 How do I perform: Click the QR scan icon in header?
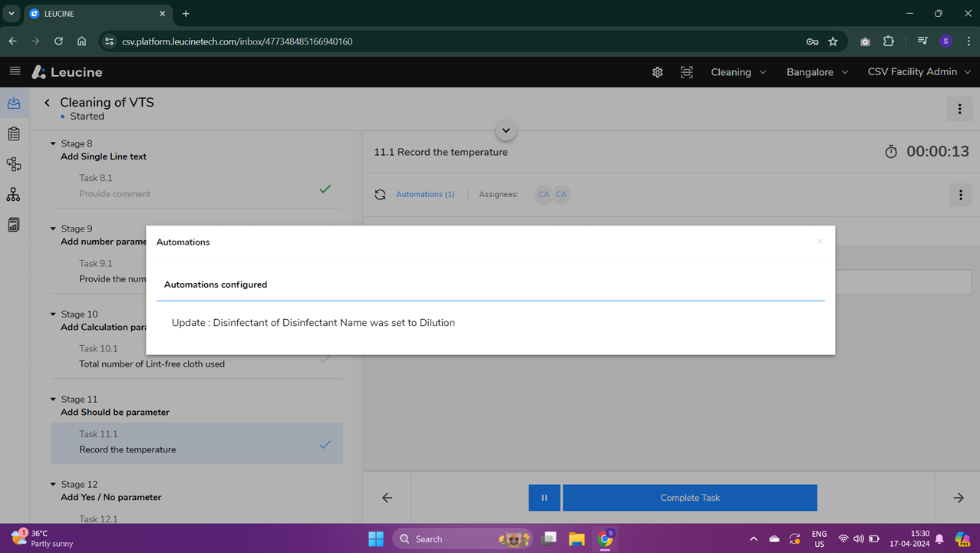(x=687, y=72)
